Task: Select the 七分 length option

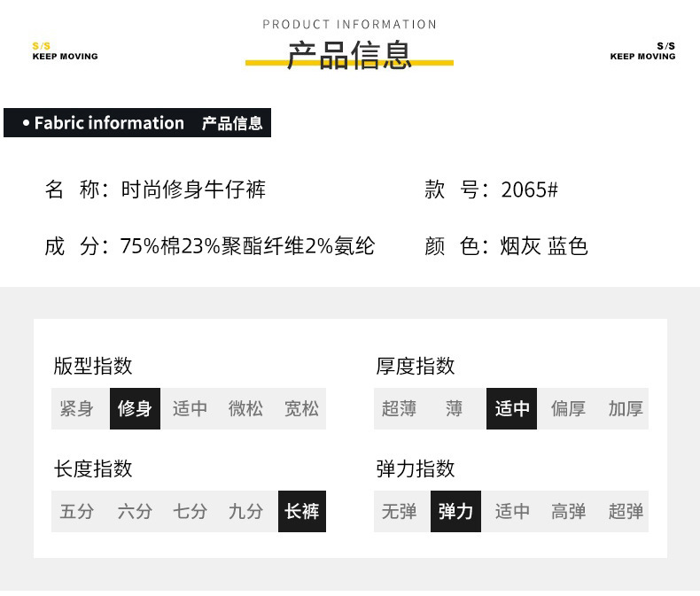Action: coord(191,511)
